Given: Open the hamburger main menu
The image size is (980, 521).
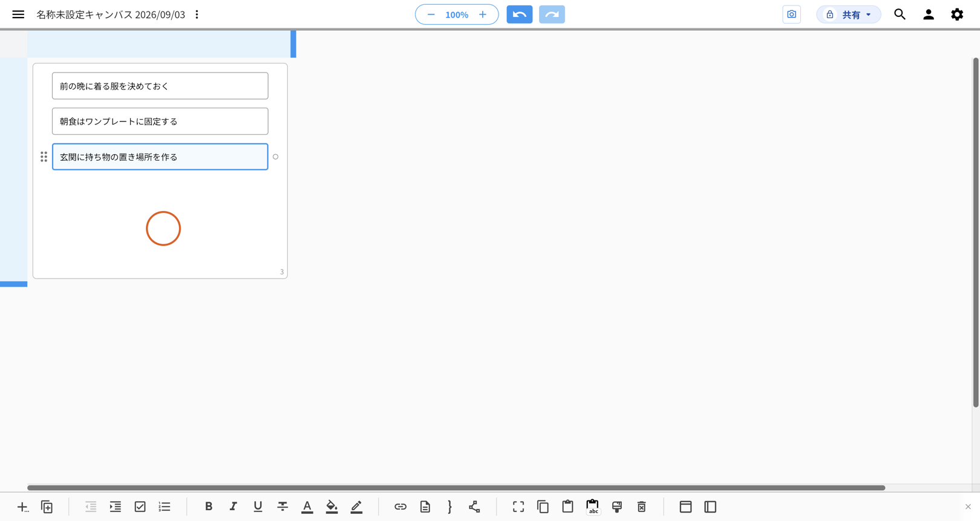Looking at the screenshot, I should click(x=18, y=15).
